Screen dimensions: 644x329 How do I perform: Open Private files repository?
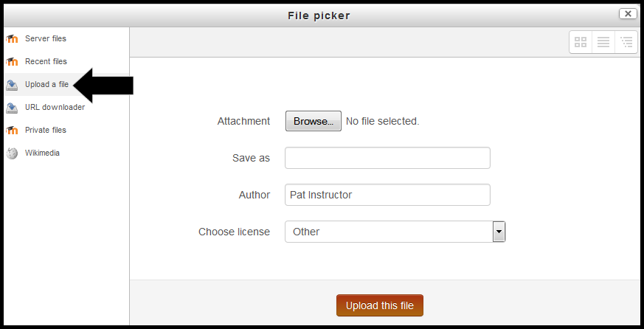tap(46, 131)
